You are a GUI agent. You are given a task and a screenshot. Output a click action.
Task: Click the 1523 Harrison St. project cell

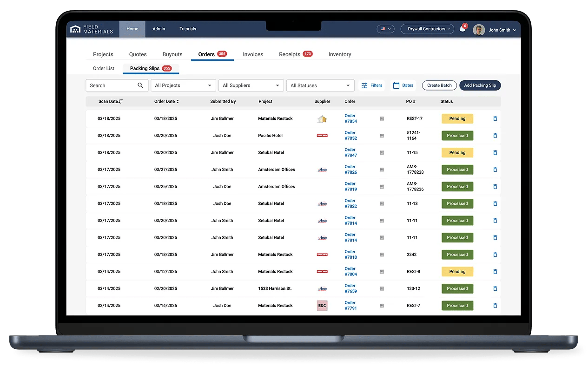(x=275, y=288)
